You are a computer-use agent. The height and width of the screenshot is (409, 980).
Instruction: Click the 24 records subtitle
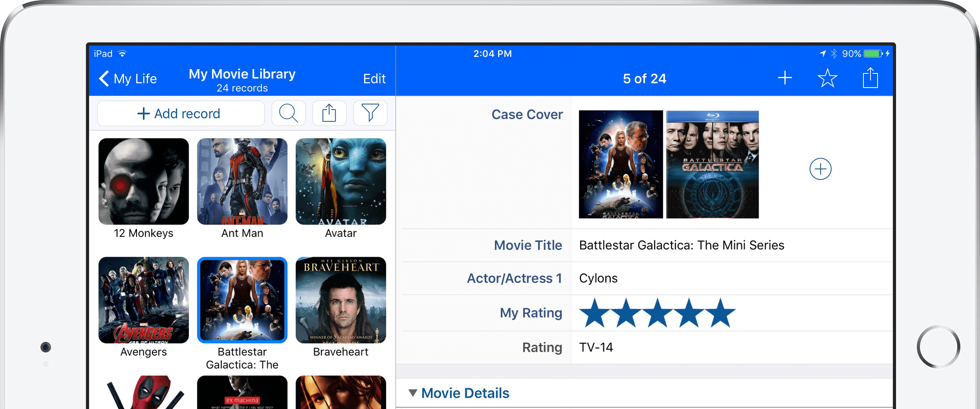[242, 88]
